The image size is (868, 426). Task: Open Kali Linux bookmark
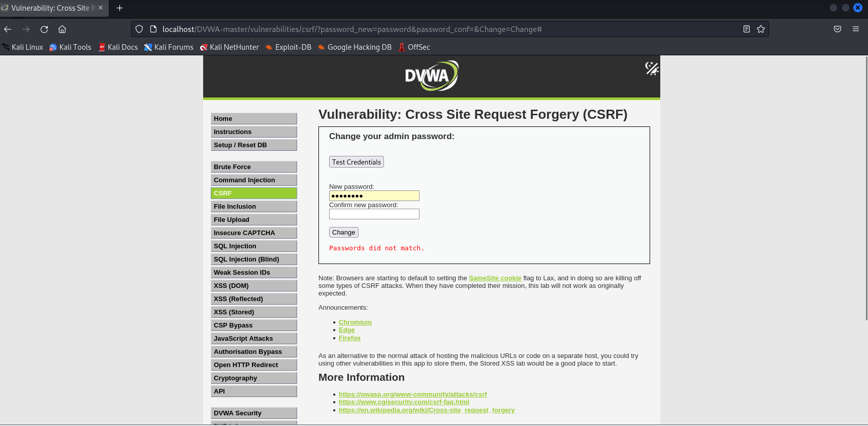click(x=22, y=47)
